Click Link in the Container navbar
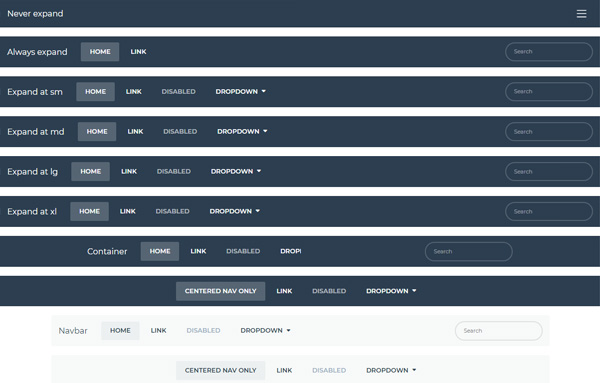The width and height of the screenshot is (600, 383). 198,251
